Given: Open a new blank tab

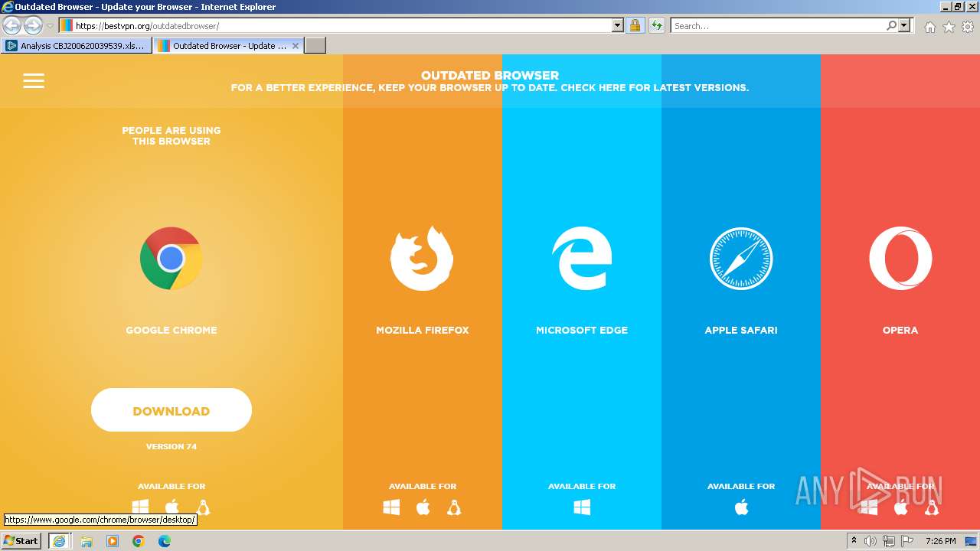Looking at the screenshot, I should (315, 46).
